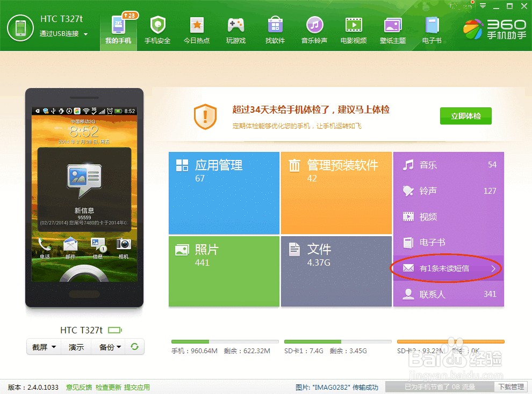Open the 截屏 screenshot dropdown arrow
Image resolution: width=532 pixels, height=394 pixels.
click(54, 347)
